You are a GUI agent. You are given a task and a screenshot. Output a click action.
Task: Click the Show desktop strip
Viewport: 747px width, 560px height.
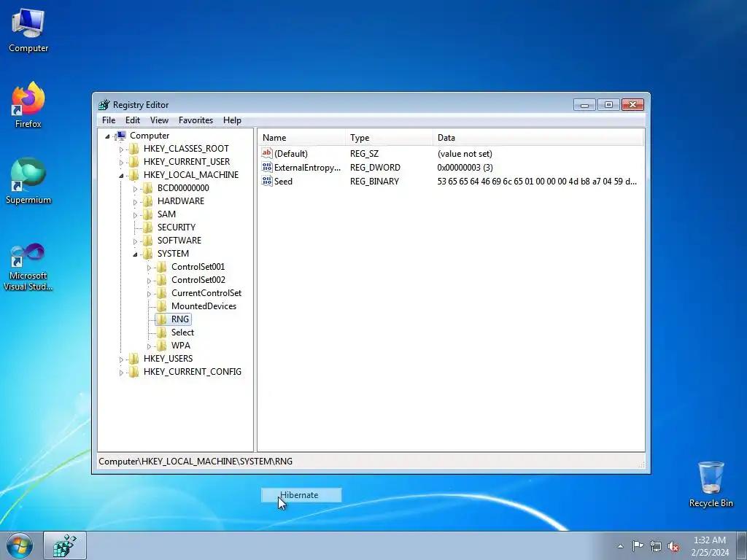click(x=742, y=545)
